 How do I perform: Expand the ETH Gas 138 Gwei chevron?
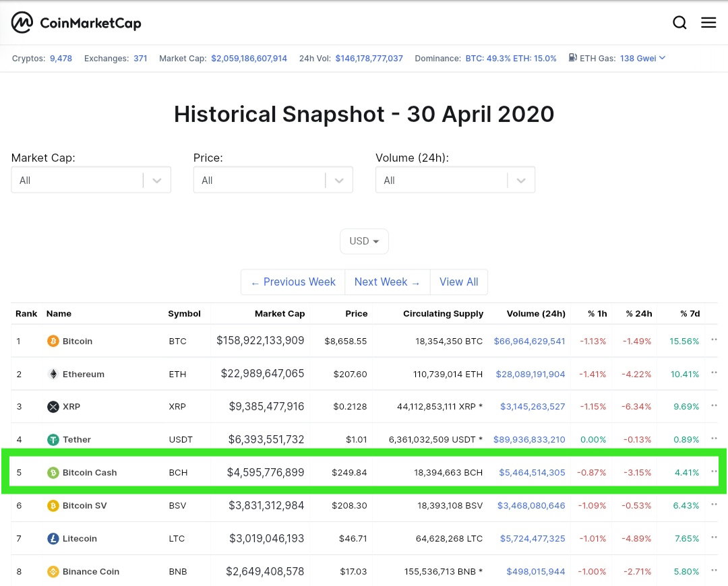tap(662, 58)
